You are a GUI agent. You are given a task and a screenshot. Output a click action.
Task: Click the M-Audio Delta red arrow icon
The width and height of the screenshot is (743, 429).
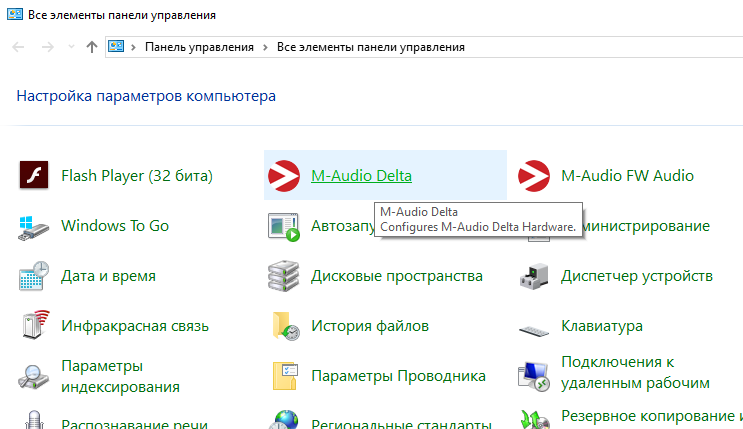tap(284, 176)
